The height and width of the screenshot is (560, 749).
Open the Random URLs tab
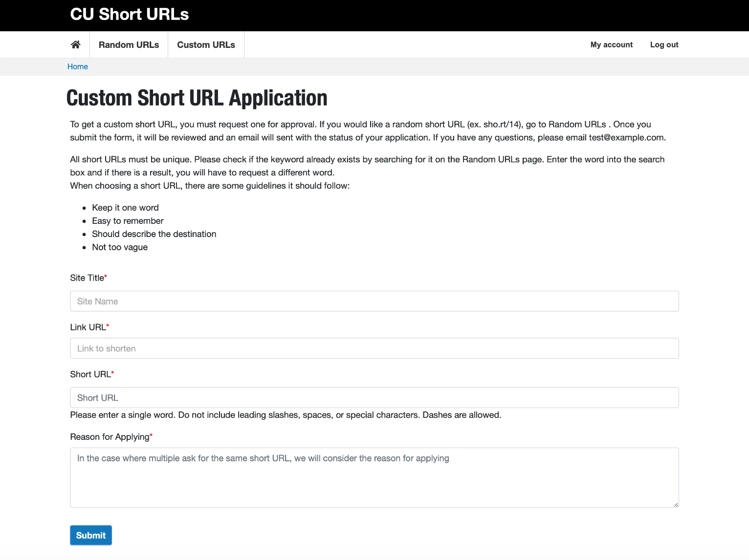[129, 44]
